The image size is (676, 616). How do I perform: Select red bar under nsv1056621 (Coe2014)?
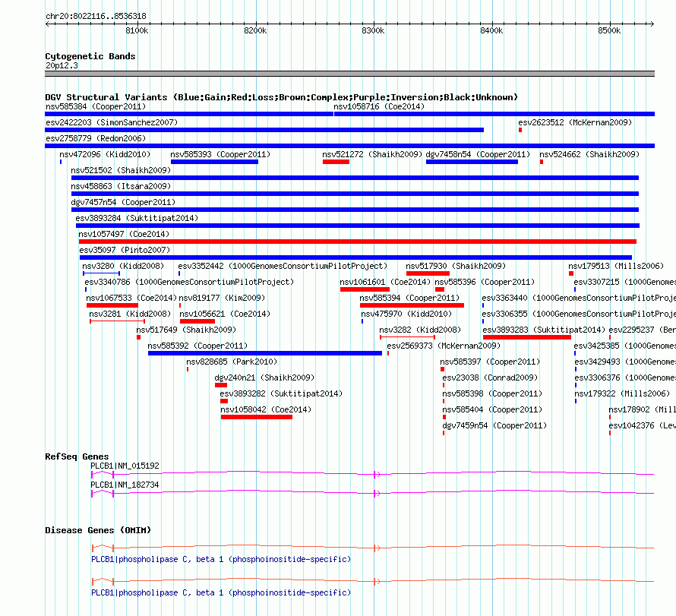[197, 321]
